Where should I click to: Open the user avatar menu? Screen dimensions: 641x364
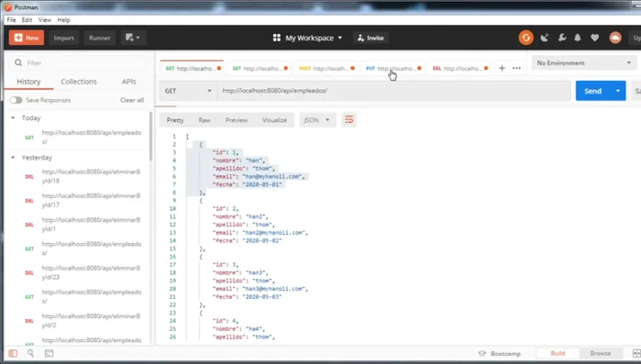tap(614, 38)
